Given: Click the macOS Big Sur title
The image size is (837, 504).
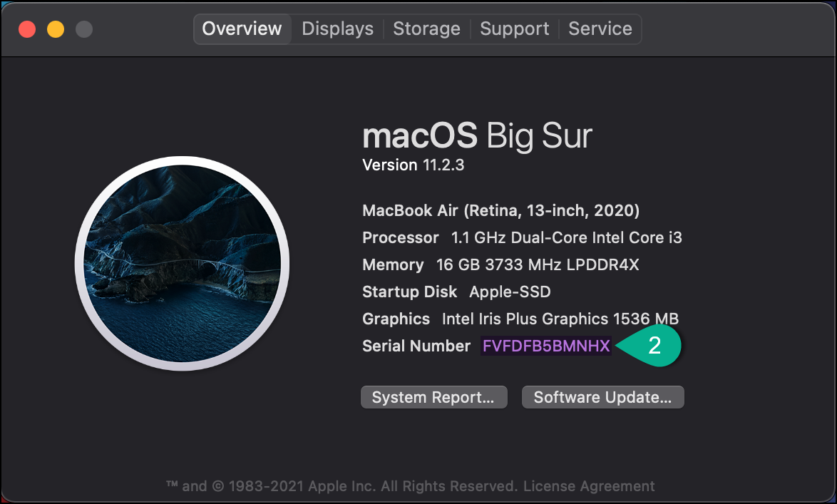Looking at the screenshot, I should coord(477,135).
